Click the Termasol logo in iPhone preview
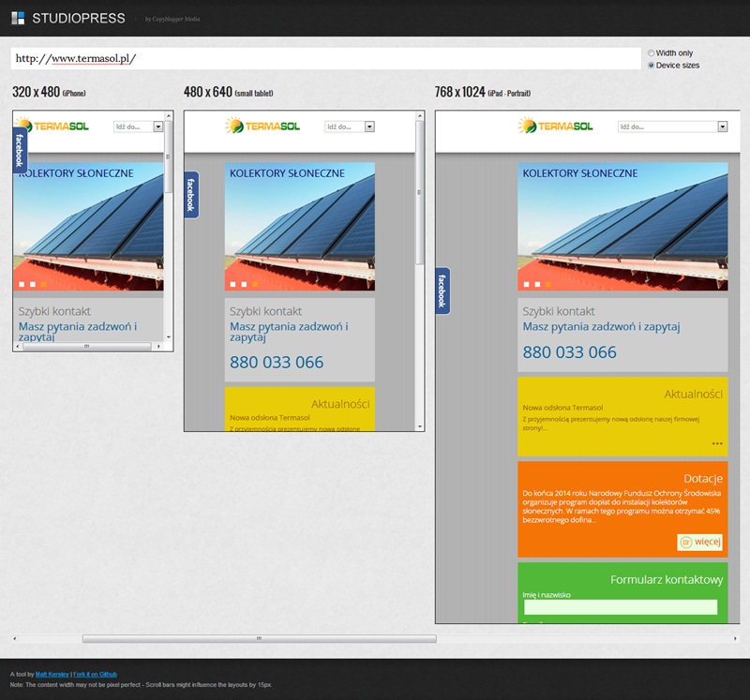Image resolution: width=750 pixels, height=700 pixels. click(x=54, y=126)
